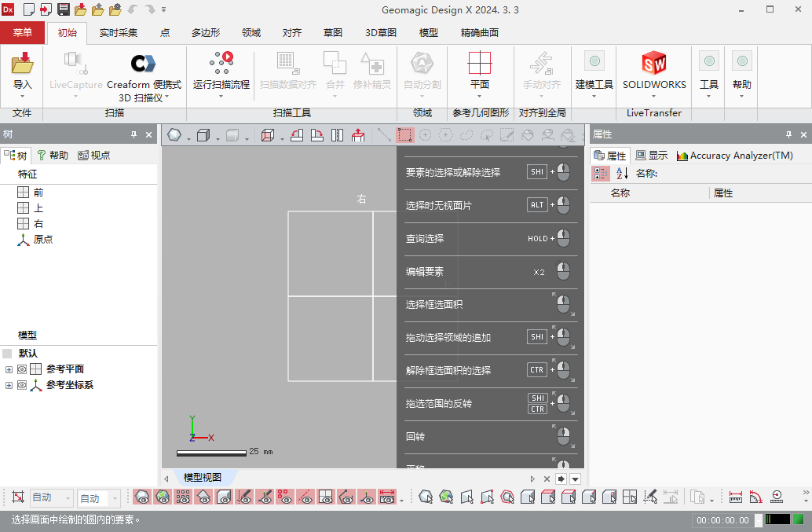812x532 pixels.
Task: Switch to 视点 tab in tree panel
Action: [x=93, y=155]
